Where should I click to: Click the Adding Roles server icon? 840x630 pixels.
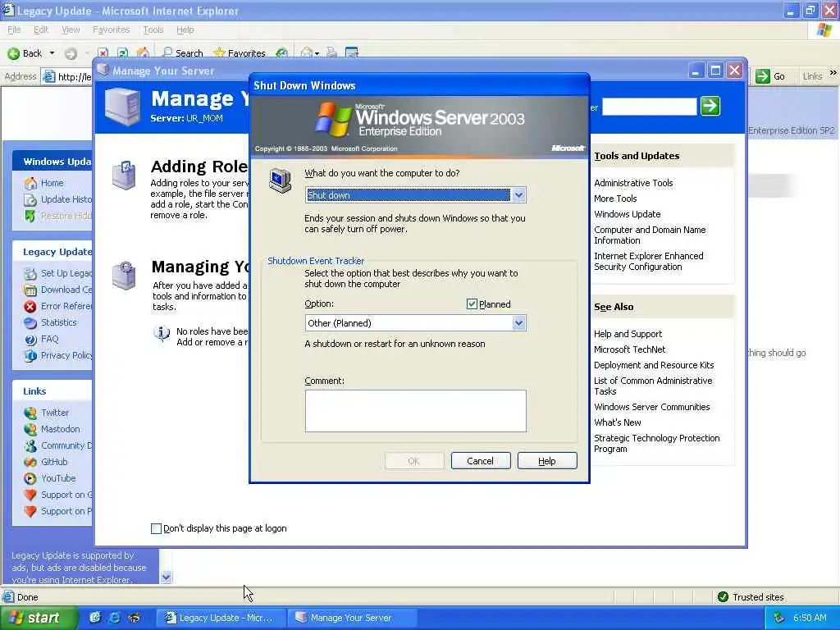click(x=124, y=176)
